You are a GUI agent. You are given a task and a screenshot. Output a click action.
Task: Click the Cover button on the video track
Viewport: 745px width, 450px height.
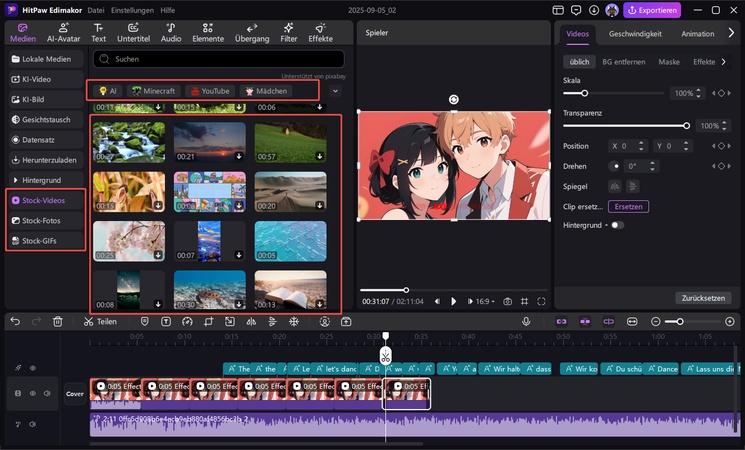tap(75, 393)
